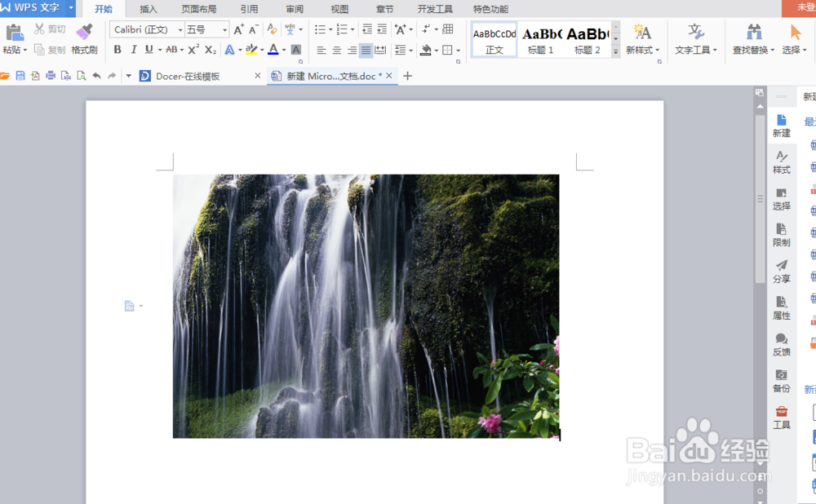Screen dimensions: 816x504
Task: Open the 工具 (Tools) sidebar toolbox
Action: [781, 417]
